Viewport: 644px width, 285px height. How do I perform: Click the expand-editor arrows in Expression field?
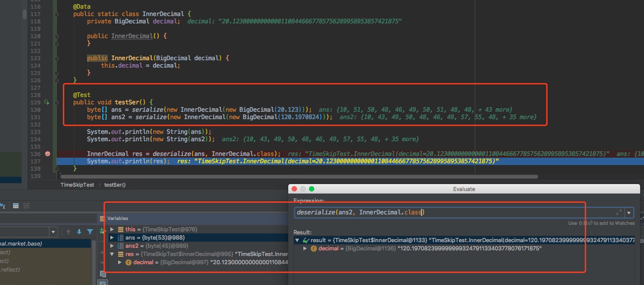[x=618, y=212]
